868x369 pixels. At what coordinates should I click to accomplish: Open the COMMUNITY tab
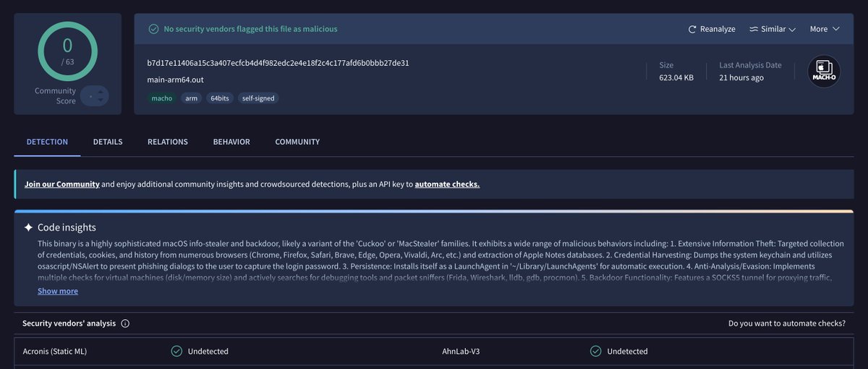[x=297, y=142]
